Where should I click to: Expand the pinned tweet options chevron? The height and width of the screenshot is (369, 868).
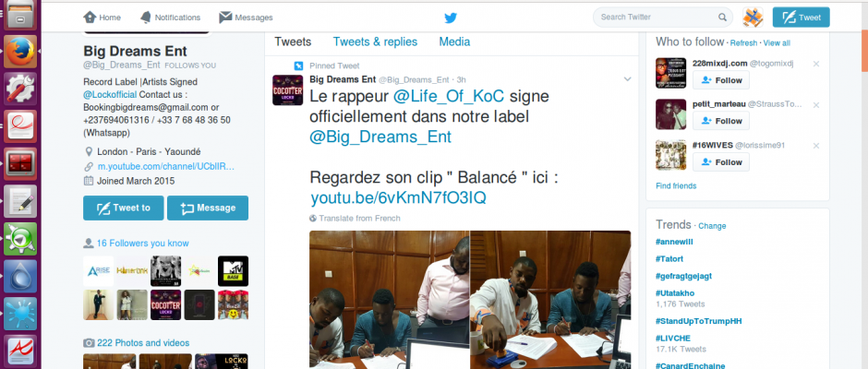pyautogui.click(x=627, y=79)
